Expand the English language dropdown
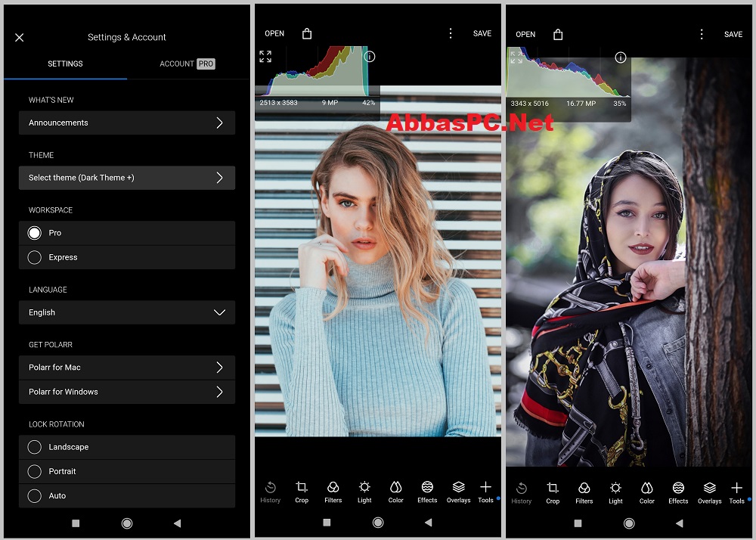 [127, 312]
